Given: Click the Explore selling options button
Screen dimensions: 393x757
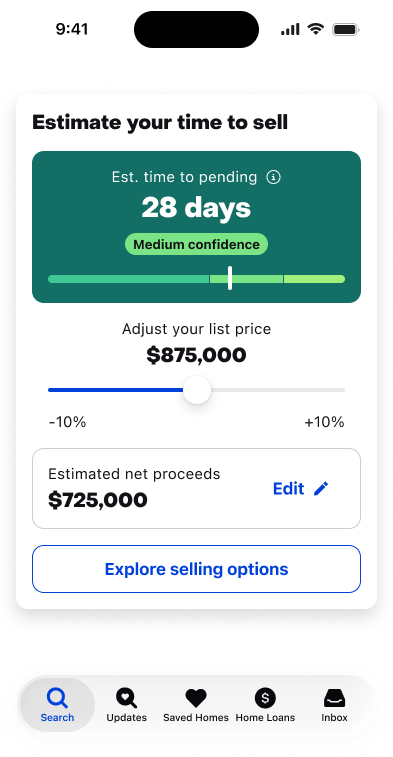Looking at the screenshot, I should point(196,569).
